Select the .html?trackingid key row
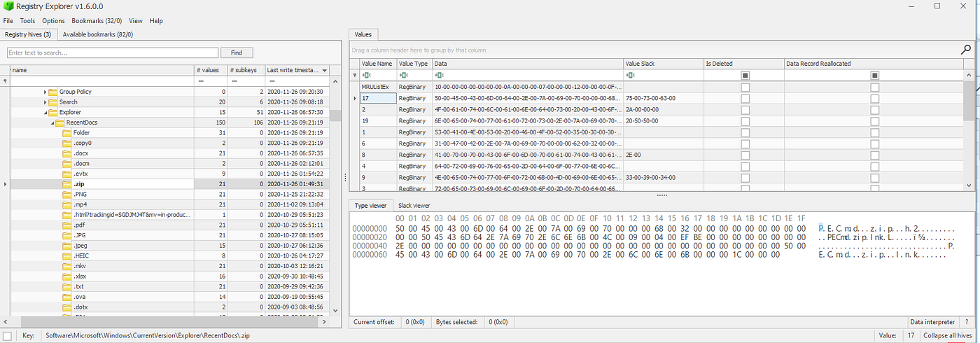This screenshot has width=980, height=343. point(170,215)
